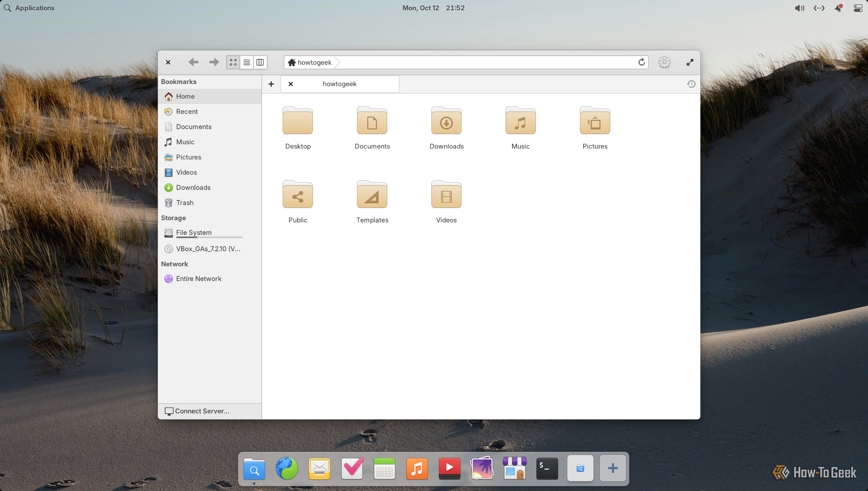Open Documents bookmark in sidebar
This screenshot has height=491, width=868.
tap(210, 127)
